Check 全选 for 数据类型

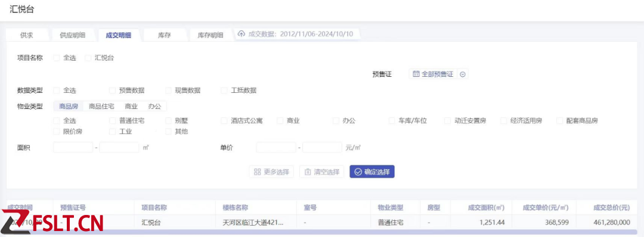(x=57, y=90)
